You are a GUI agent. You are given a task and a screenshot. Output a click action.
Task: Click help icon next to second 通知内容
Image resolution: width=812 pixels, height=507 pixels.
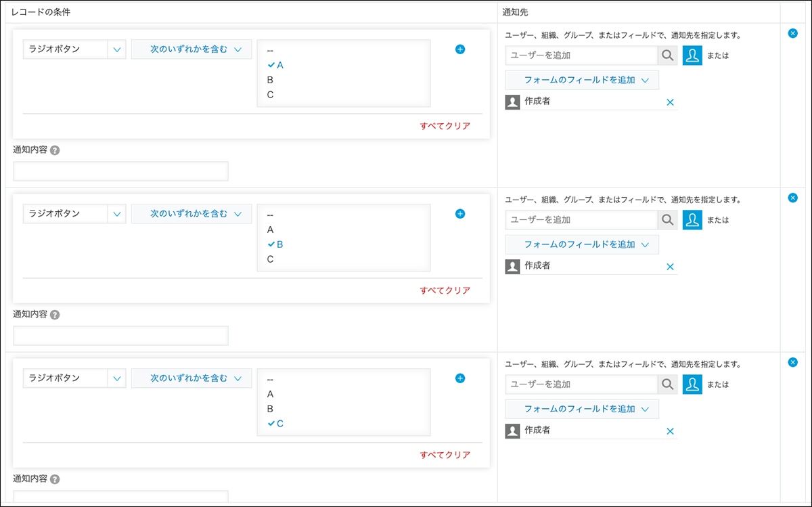55,315
